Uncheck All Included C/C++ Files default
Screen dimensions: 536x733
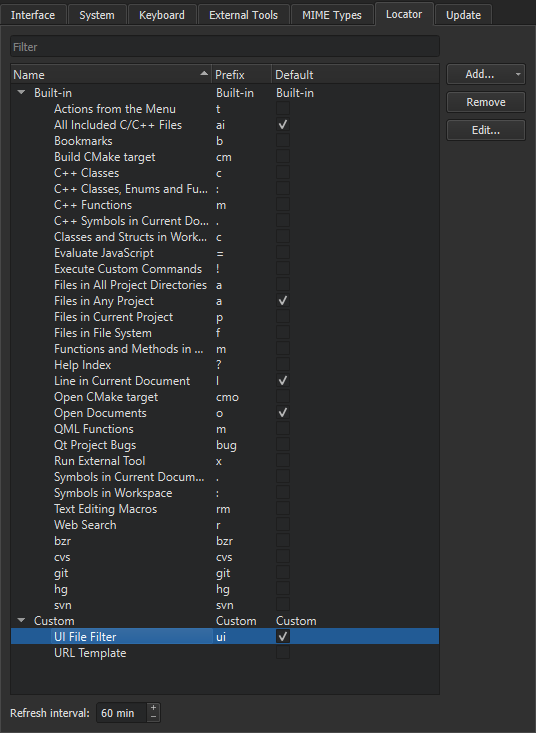283,125
